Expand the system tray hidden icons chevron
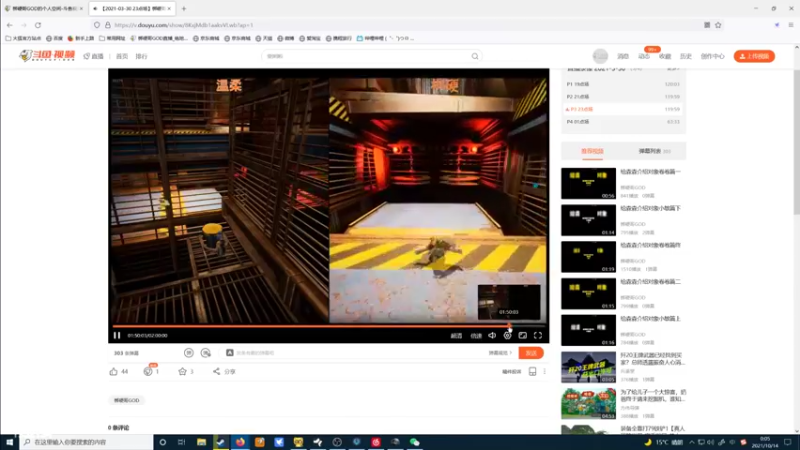 tap(692, 442)
